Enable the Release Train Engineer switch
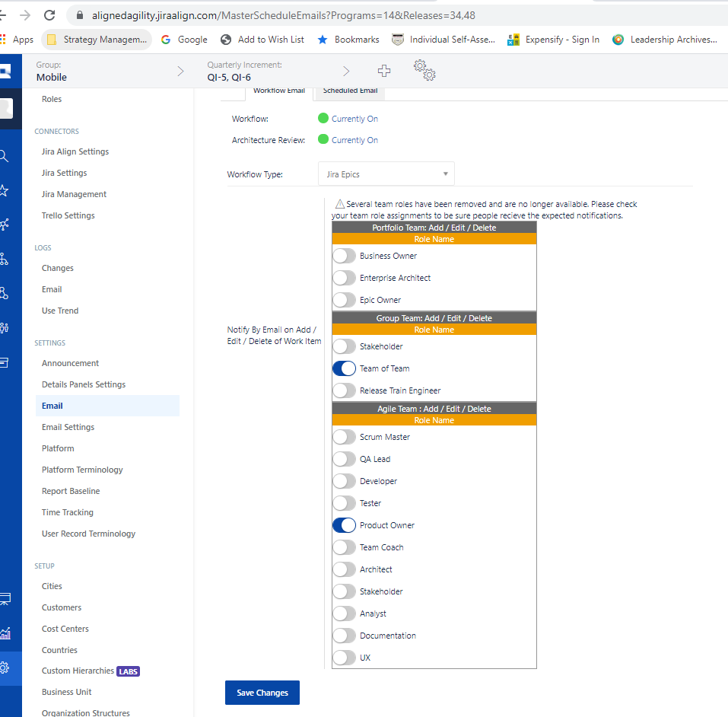 pyautogui.click(x=344, y=390)
